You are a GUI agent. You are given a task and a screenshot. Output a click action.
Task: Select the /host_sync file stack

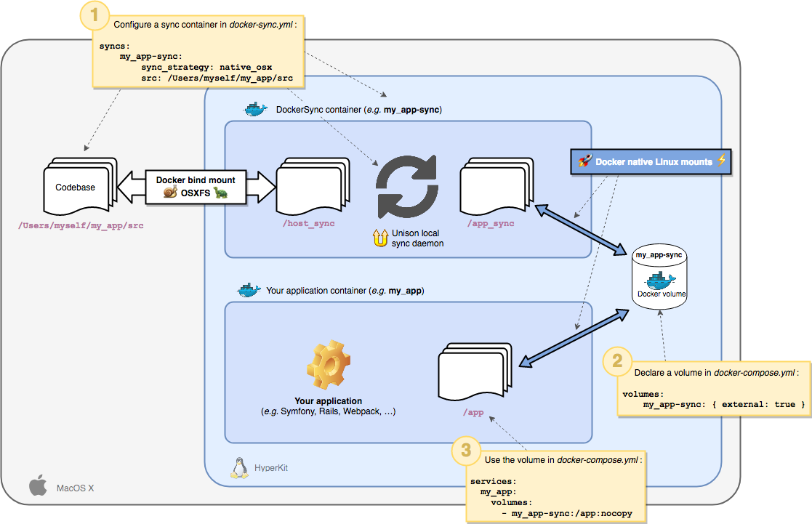pyautogui.click(x=313, y=186)
